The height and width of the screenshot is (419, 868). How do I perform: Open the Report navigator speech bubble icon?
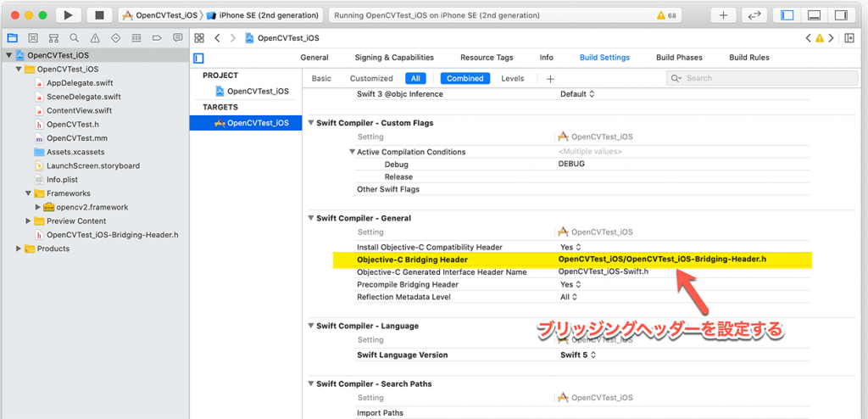(178, 38)
